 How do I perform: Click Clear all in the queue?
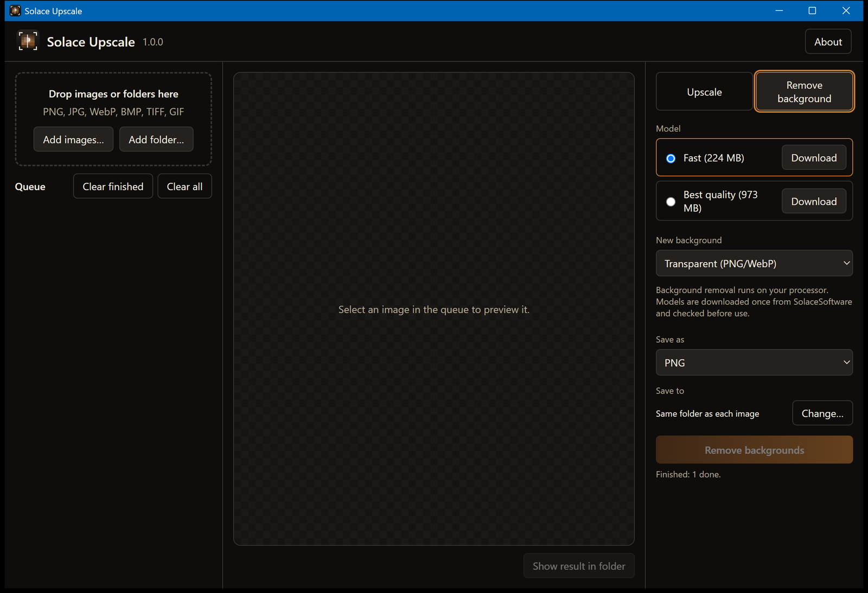point(184,186)
